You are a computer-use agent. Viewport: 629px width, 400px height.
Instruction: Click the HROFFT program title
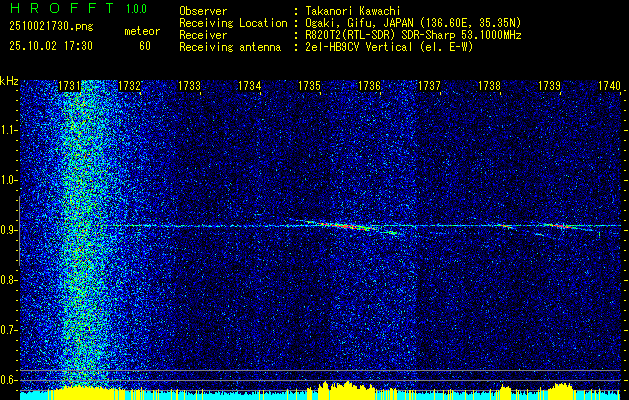(62, 8)
